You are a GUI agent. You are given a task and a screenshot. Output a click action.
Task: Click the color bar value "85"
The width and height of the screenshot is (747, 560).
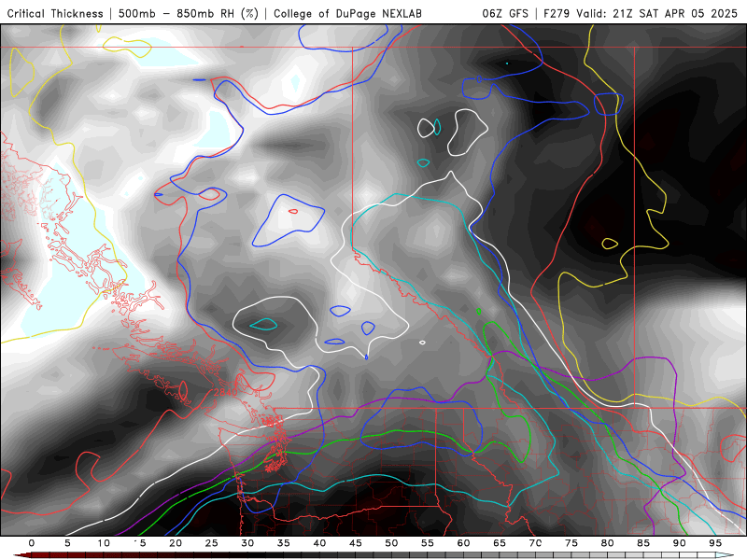click(643, 543)
